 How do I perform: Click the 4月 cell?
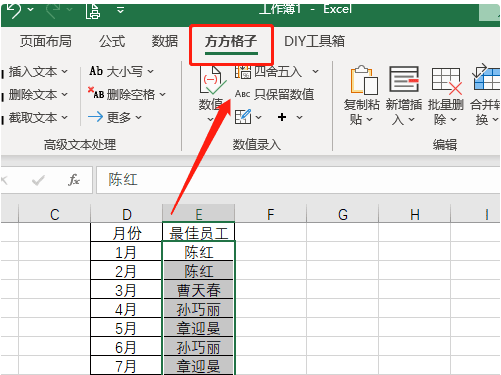126,308
